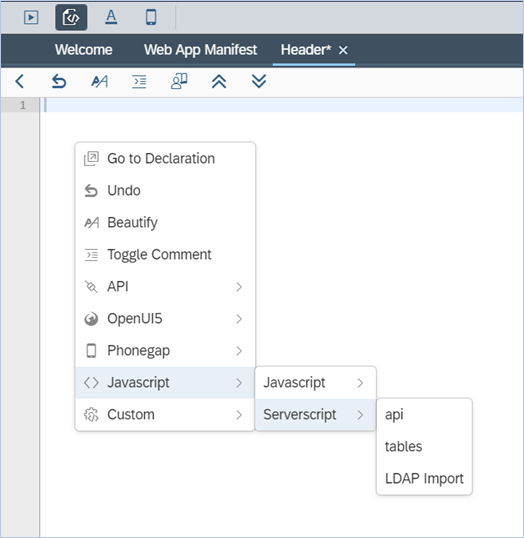The height and width of the screenshot is (538, 524).
Task: Open the Custom submenu entry
Action: click(165, 414)
